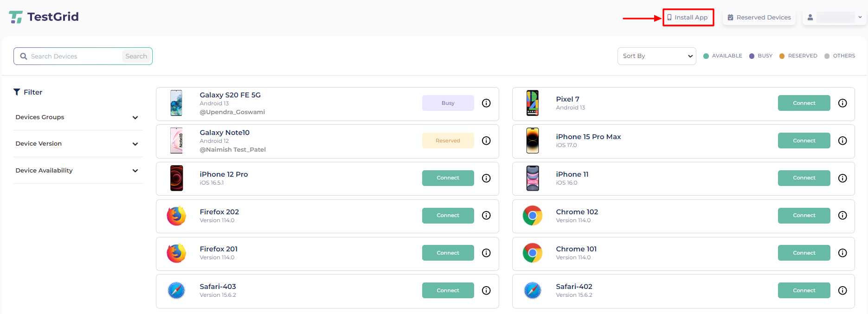Connect to Firefox 202
The width and height of the screenshot is (868, 314).
(x=448, y=216)
